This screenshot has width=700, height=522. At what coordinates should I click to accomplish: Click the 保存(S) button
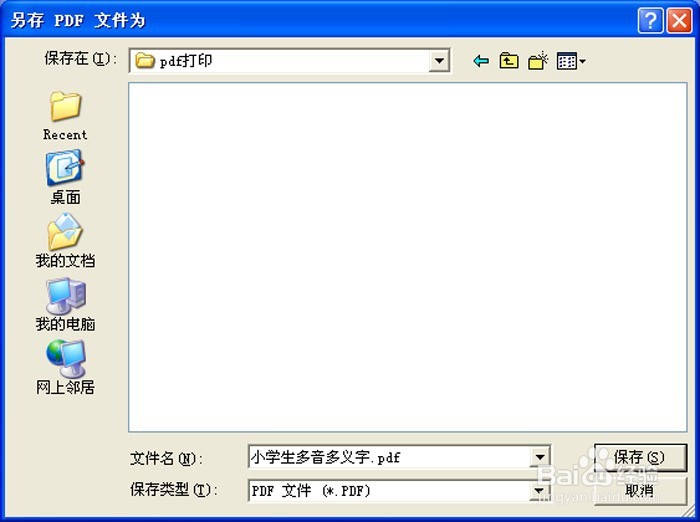(639, 457)
